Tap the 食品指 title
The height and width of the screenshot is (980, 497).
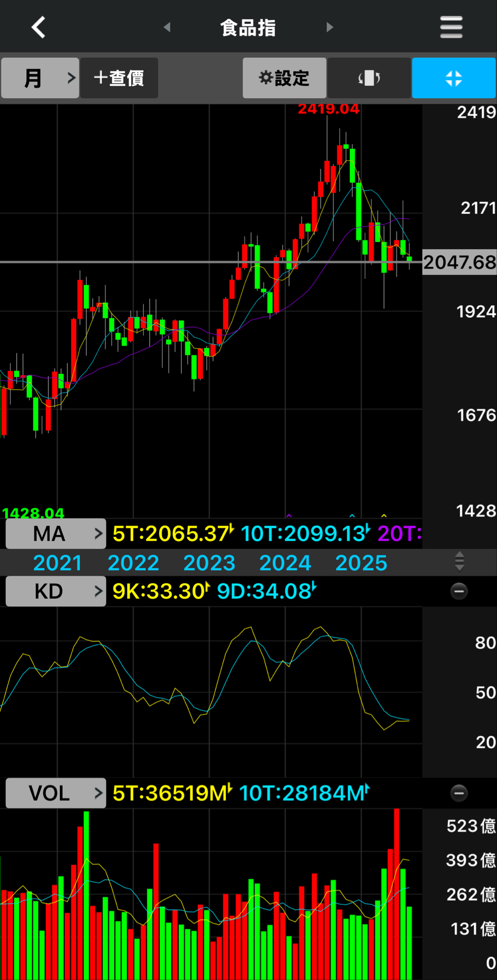coord(248,27)
